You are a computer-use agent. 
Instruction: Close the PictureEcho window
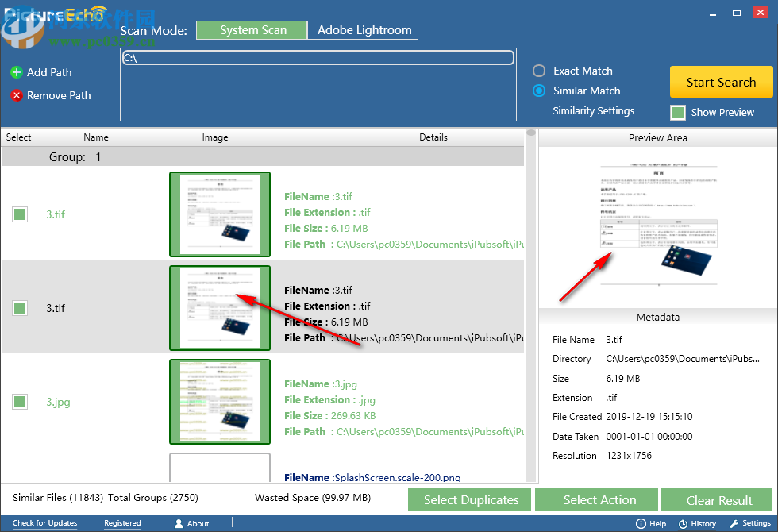761,13
